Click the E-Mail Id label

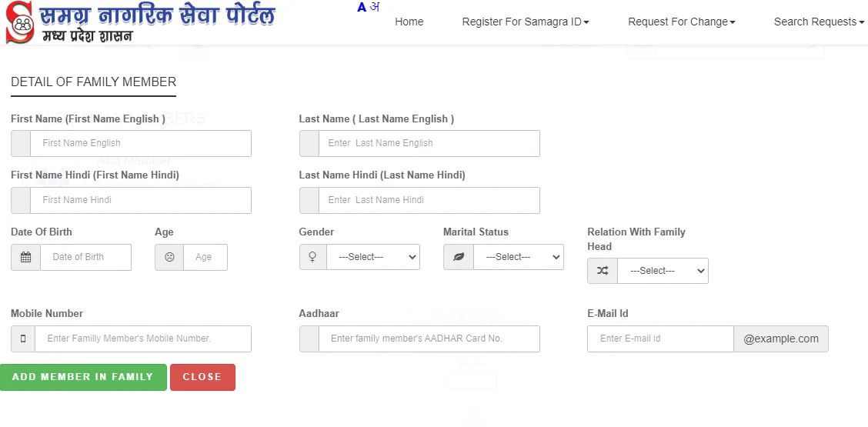point(608,313)
